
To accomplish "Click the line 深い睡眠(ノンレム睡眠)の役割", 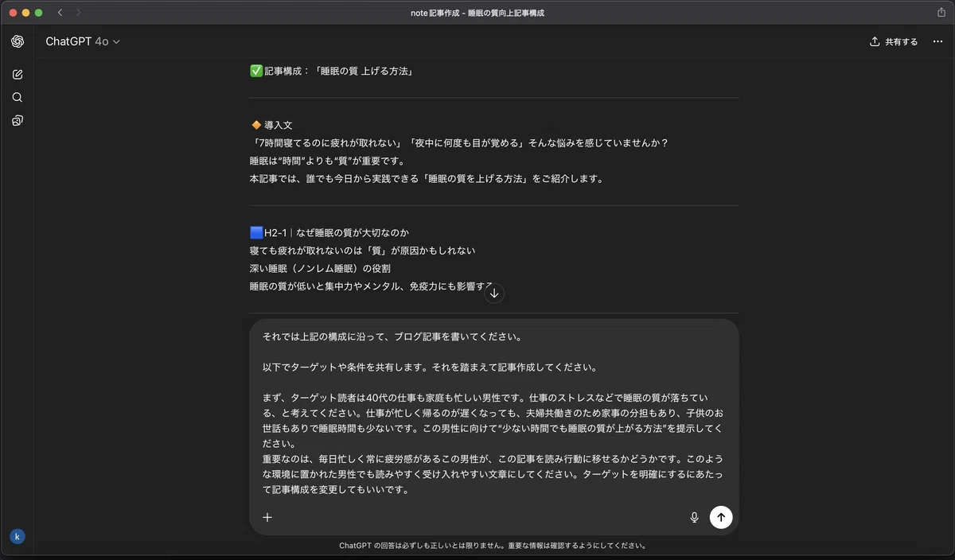I will 320,269.
